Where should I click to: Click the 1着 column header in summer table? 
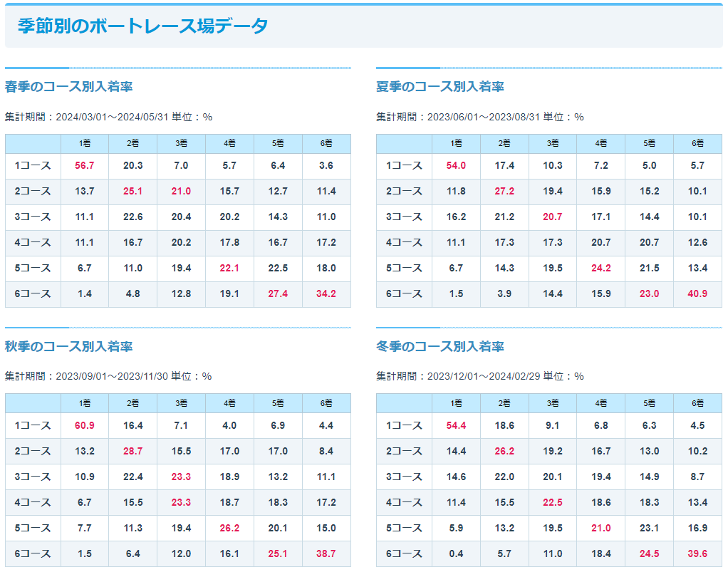click(456, 143)
